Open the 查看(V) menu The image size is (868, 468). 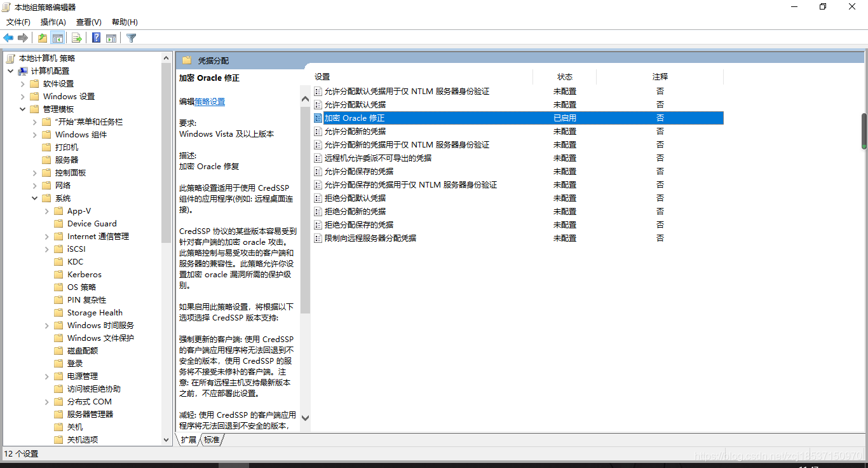[88, 22]
